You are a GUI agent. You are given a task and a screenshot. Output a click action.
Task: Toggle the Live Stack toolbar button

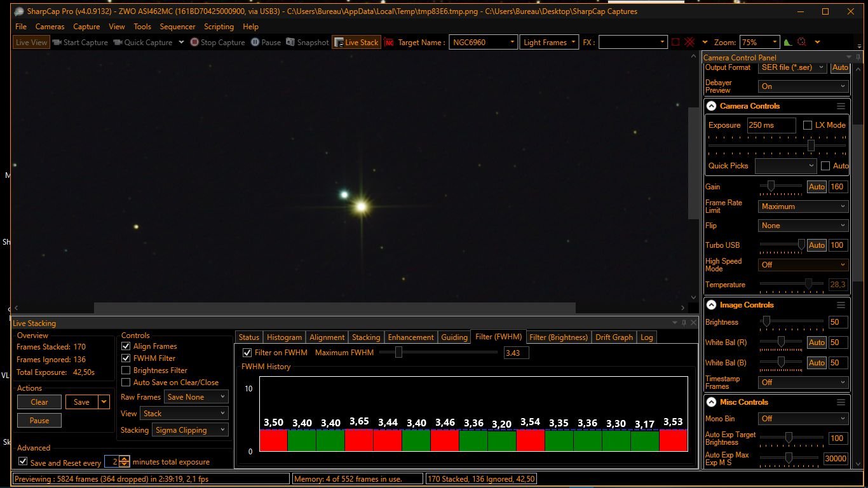[x=356, y=43]
